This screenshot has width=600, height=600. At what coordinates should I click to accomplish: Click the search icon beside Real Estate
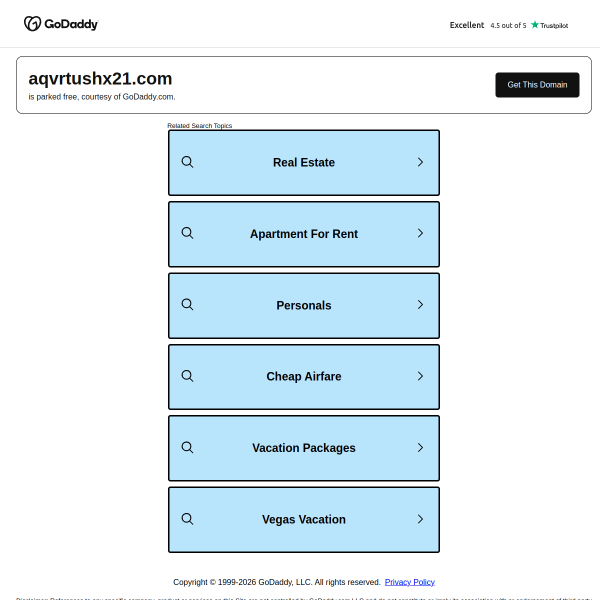[187, 162]
